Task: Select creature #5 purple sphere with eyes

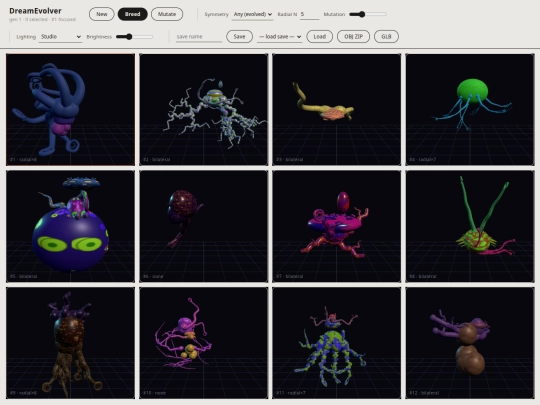Action: (x=70, y=226)
